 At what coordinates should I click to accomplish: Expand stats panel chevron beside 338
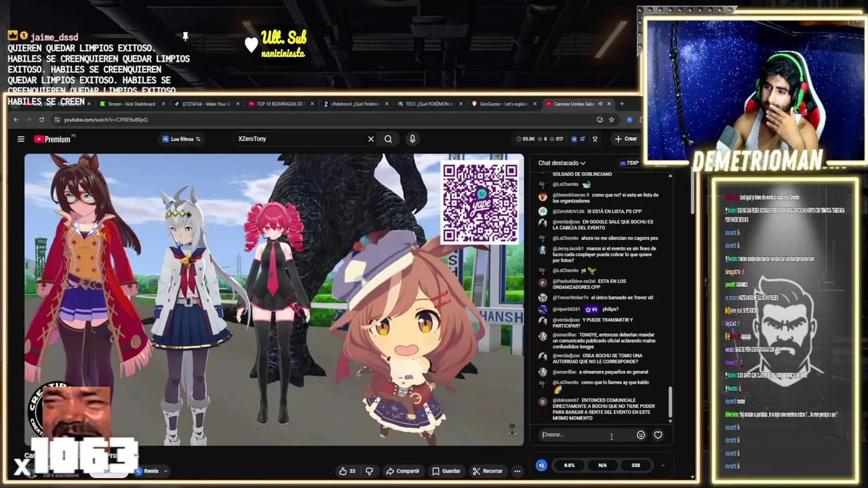pos(663,465)
